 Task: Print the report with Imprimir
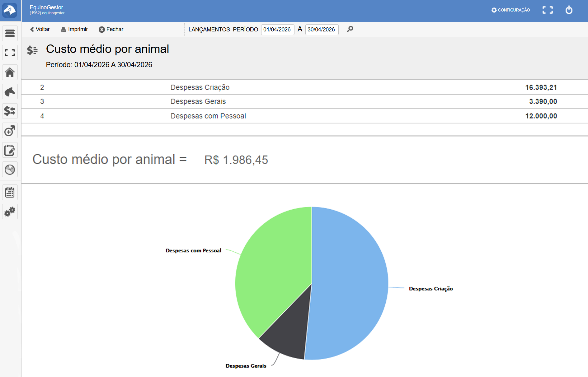coord(74,29)
